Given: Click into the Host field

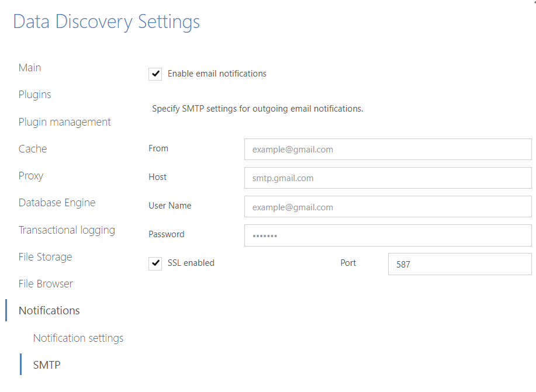Looking at the screenshot, I should click(388, 178).
